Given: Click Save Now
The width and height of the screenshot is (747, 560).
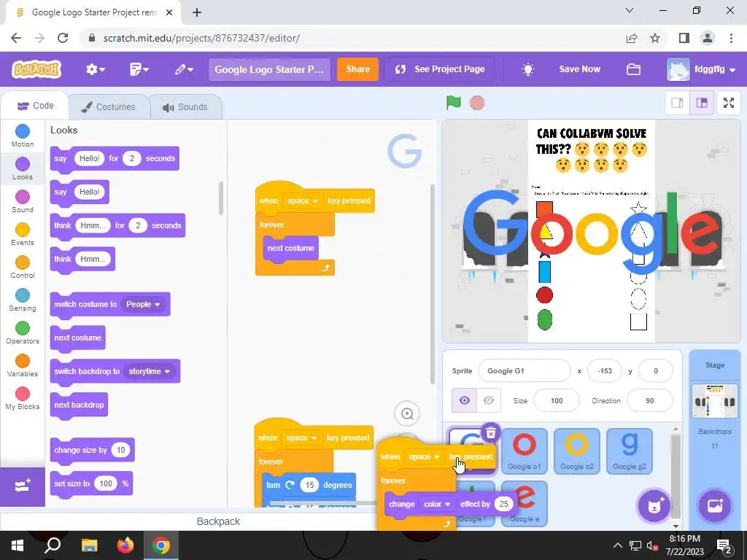Looking at the screenshot, I should point(579,69).
